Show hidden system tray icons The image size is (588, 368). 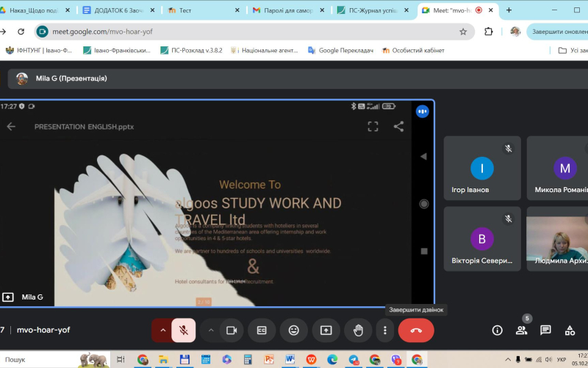tap(508, 359)
